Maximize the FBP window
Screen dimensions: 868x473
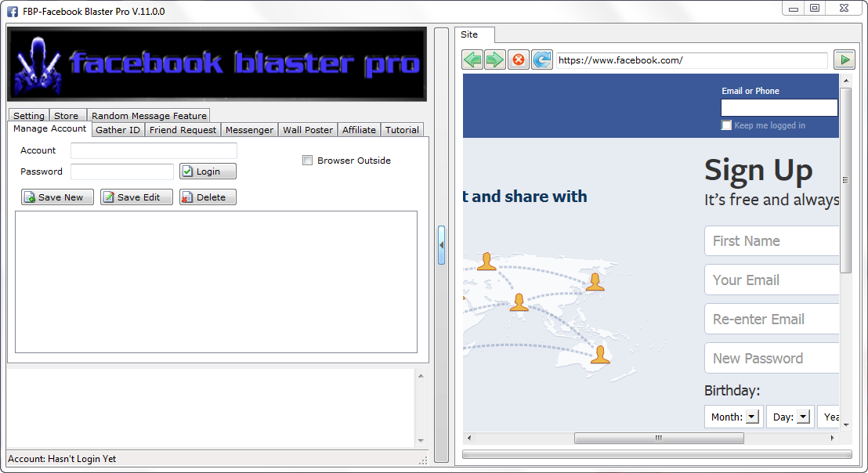click(814, 9)
